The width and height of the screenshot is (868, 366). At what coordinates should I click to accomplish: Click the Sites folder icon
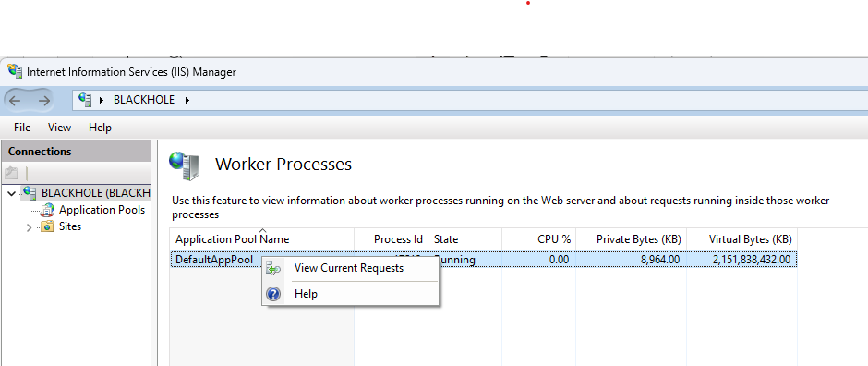48,226
